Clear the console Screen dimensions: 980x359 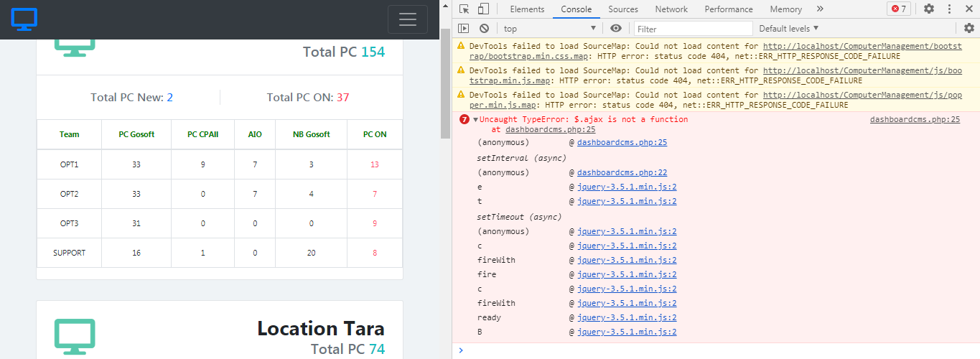point(484,28)
